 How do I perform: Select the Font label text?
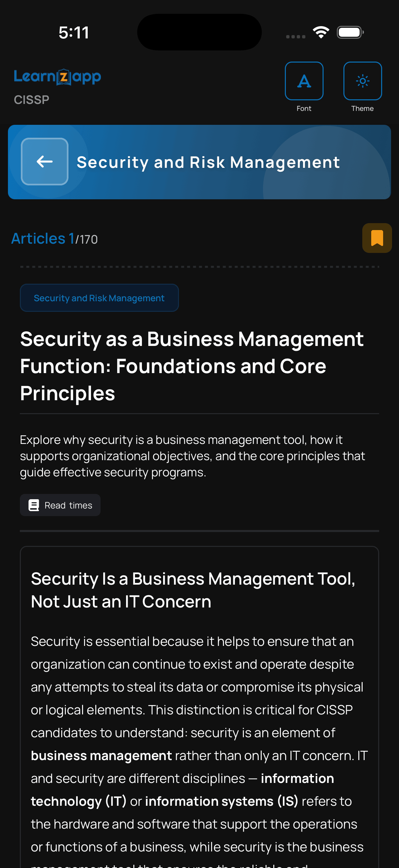point(304,109)
